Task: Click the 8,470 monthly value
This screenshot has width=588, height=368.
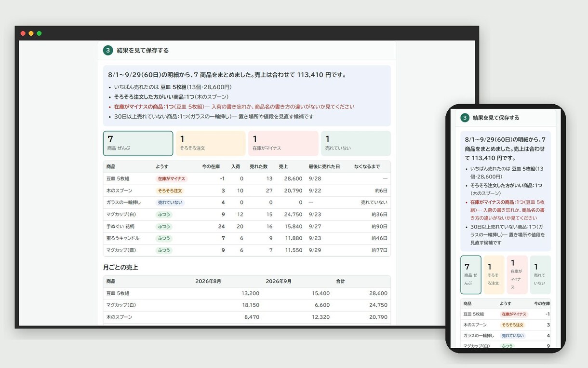Action: pos(252,317)
